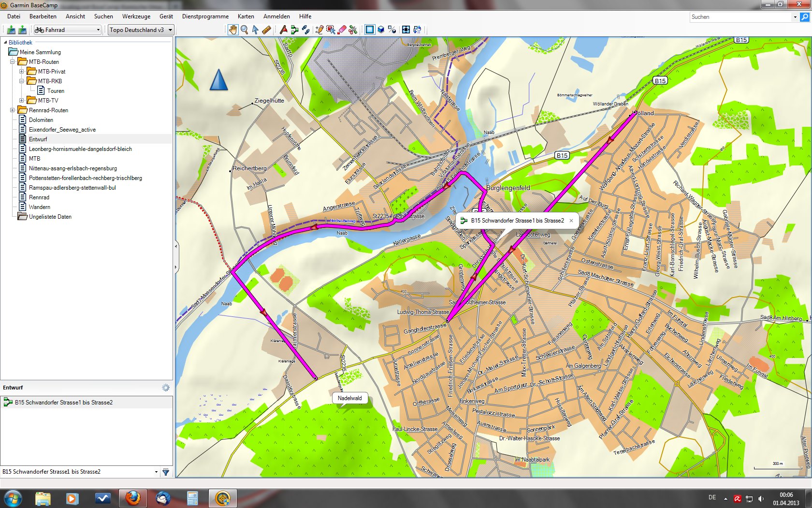The image size is (812, 508).
Task: Select the Dolomiten list
Action: [41, 120]
